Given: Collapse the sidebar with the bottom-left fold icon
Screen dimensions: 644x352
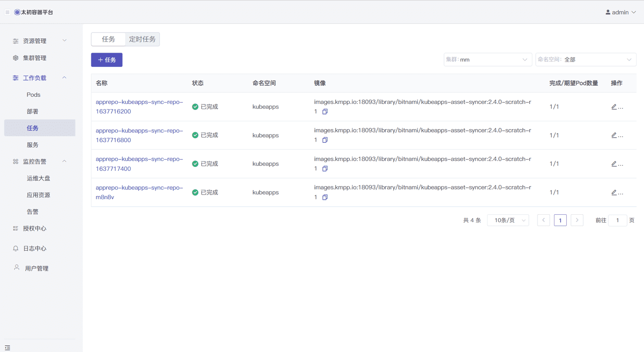Looking at the screenshot, I should [x=7, y=348].
